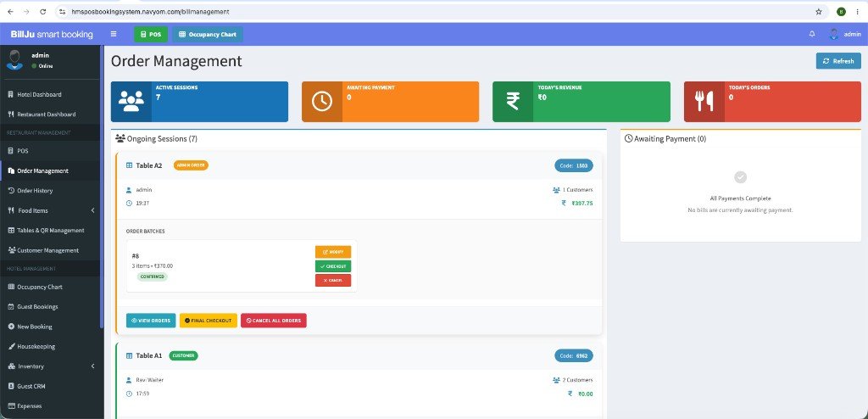Click the Awaiting Payment clock icon

tap(322, 102)
